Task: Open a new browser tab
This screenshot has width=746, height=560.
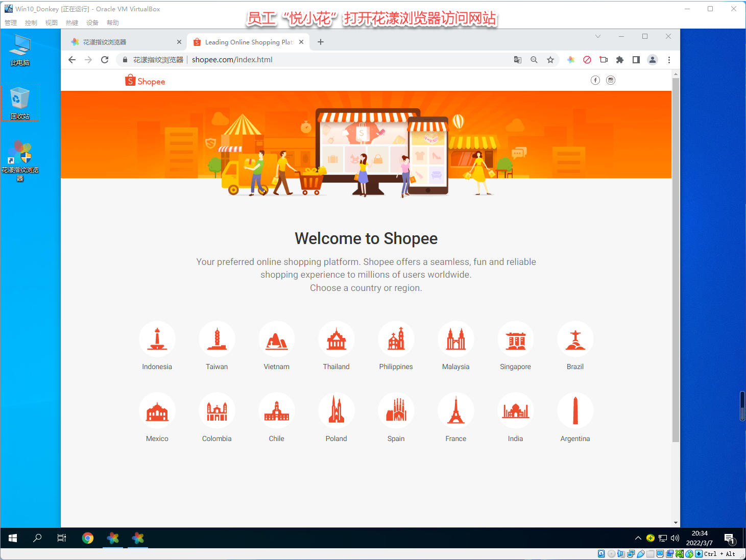Action: (x=321, y=42)
